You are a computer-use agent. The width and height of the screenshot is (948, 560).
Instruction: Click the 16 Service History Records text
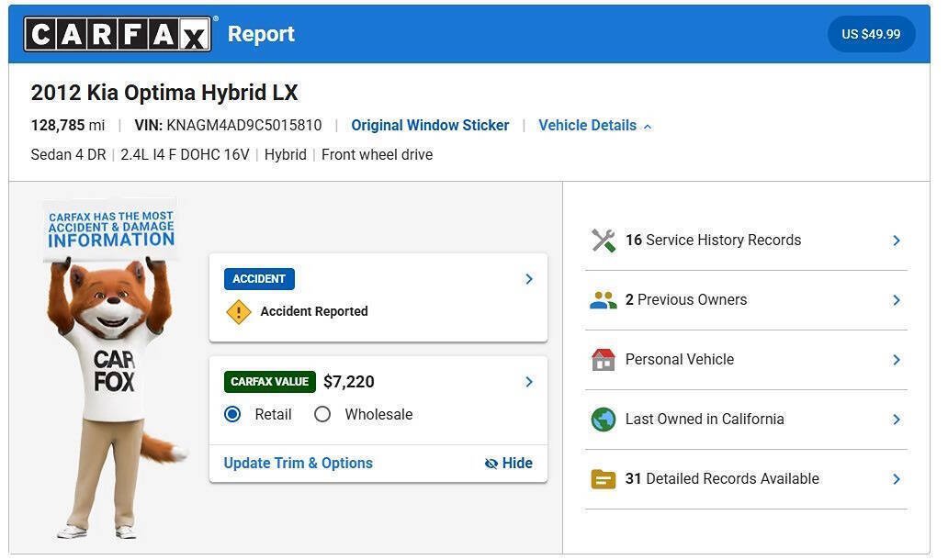714,240
